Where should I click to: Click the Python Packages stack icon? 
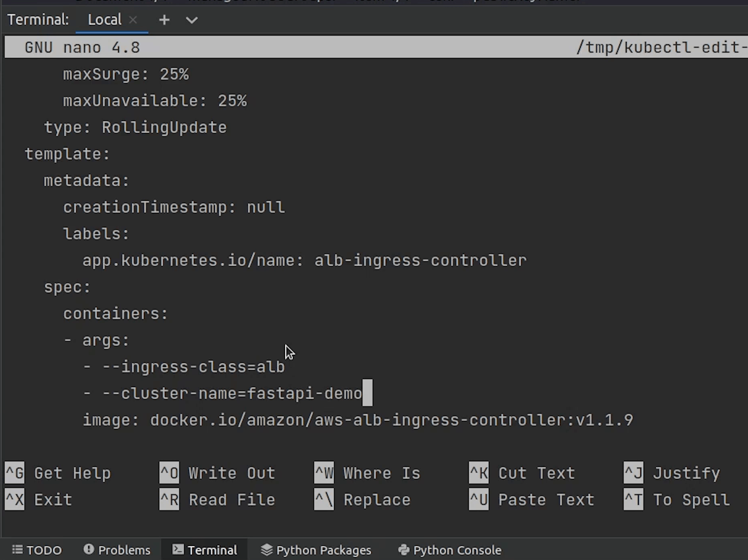(266, 550)
